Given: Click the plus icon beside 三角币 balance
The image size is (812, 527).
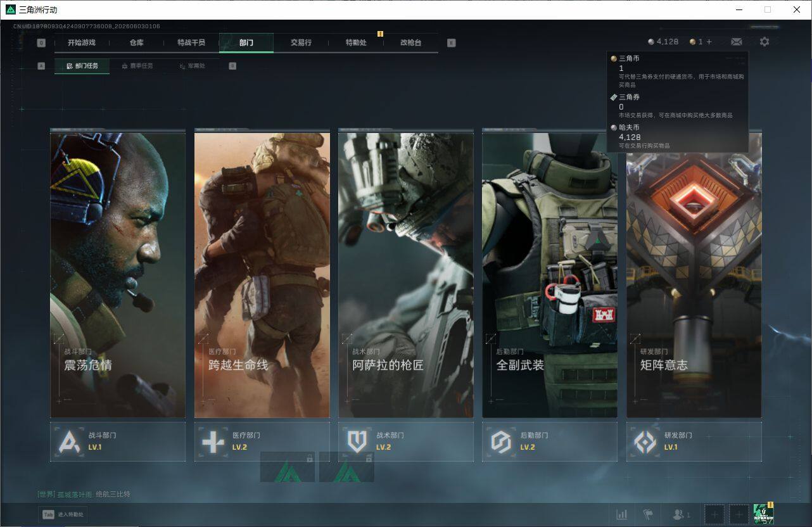Looking at the screenshot, I should coord(709,42).
